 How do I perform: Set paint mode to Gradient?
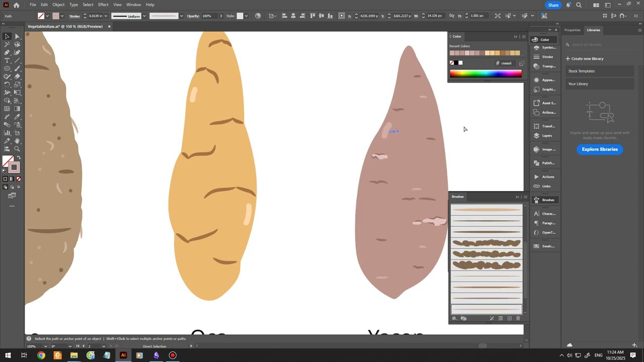12,179
